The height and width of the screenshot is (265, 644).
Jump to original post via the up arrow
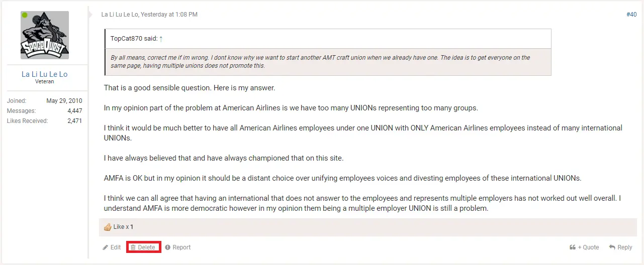click(161, 39)
